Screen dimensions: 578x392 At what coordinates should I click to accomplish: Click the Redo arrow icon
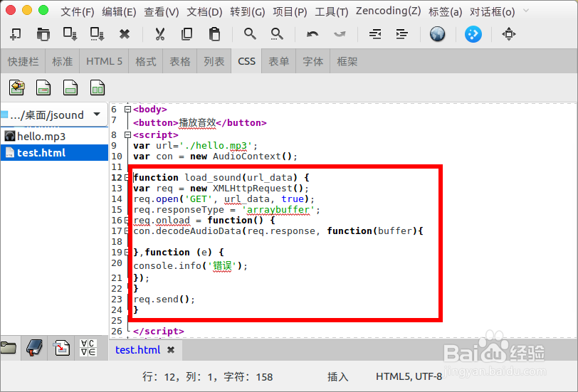[340, 34]
